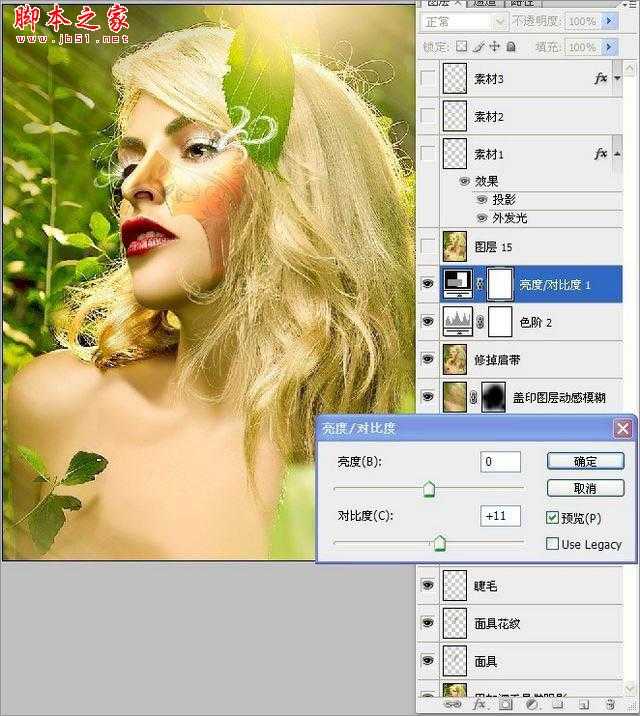Click 取消 to cancel the dialog
The height and width of the screenshot is (716, 640).
click(585, 488)
